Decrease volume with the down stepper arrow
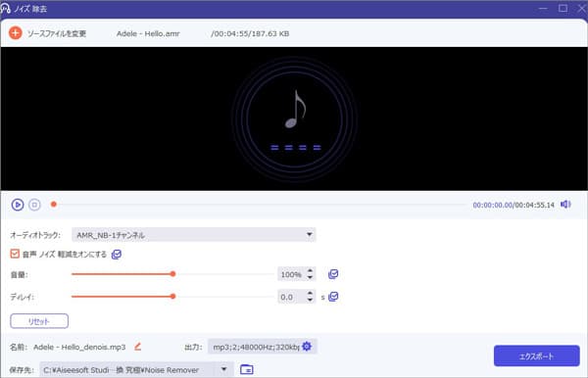588x378 pixels. [310, 277]
